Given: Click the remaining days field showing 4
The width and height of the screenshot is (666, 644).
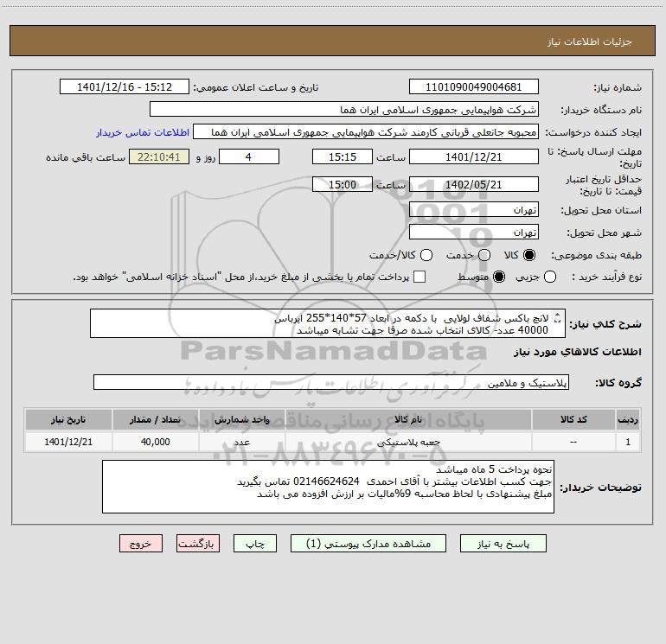Looking at the screenshot, I should coord(249,156).
